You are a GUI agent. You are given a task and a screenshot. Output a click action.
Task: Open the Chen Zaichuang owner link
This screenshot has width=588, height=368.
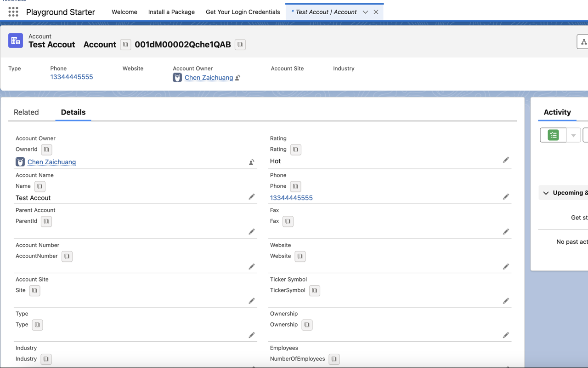(x=208, y=78)
